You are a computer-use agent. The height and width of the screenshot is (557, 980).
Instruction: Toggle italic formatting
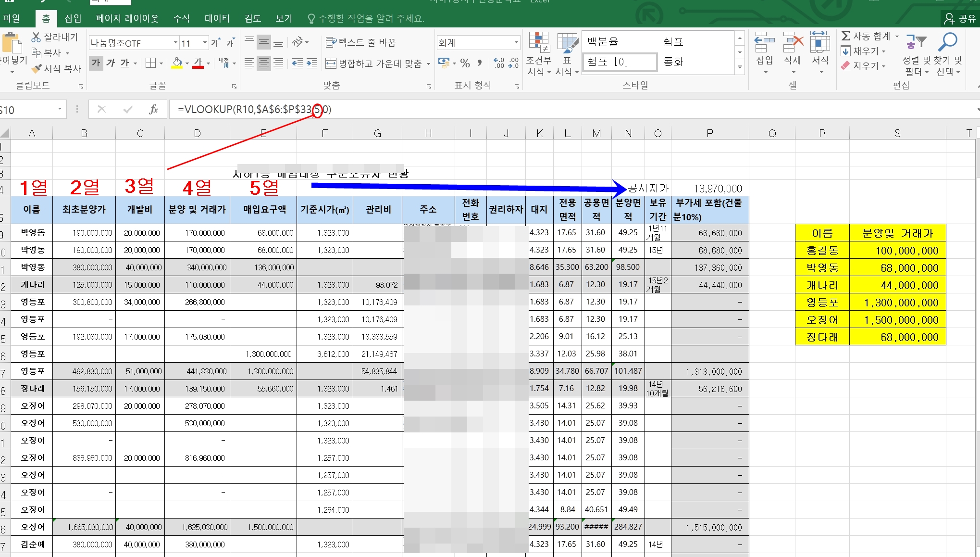point(111,63)
